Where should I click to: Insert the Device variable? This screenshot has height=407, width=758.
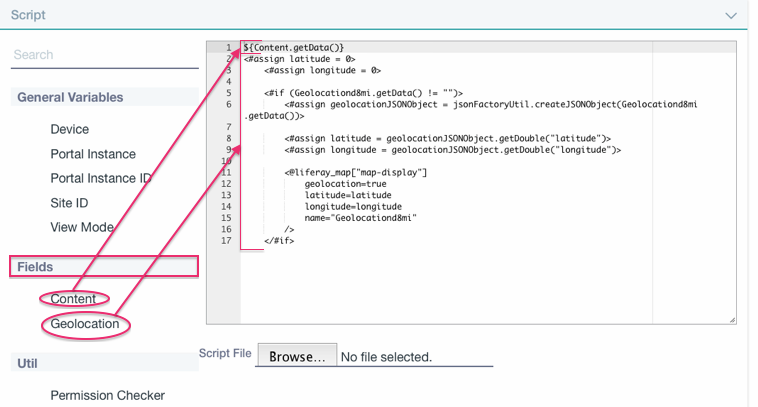click(x=70, y=129)
